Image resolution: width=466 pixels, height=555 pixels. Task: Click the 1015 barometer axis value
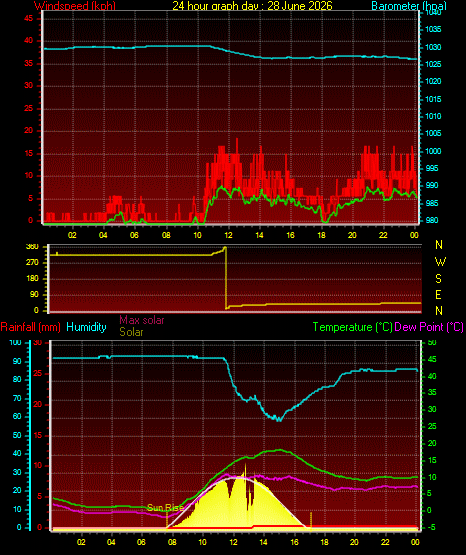click(x=433, y=99)
